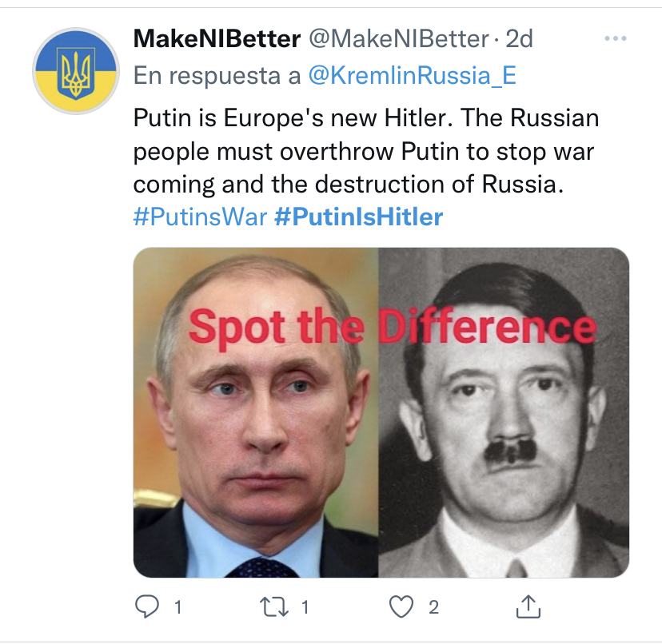The width and height of the screenshot is (662, 644).
Task: Click the reply speech bubble icon
Action: (146, 607)
